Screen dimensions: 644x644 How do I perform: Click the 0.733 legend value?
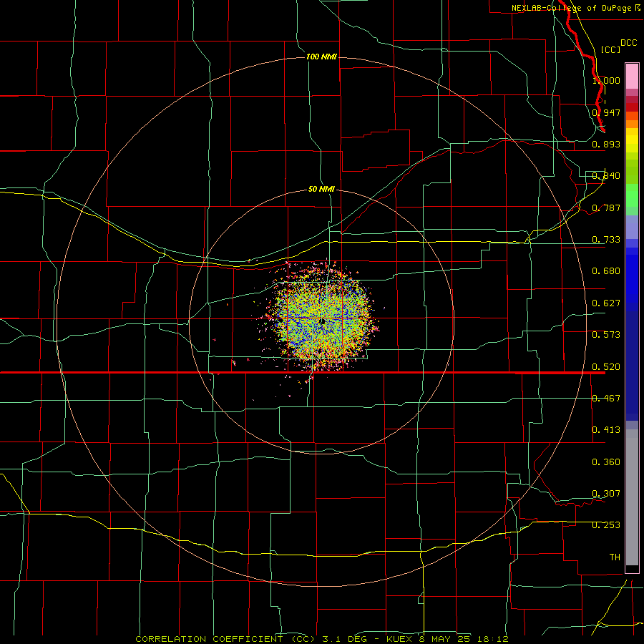(606, 240)
